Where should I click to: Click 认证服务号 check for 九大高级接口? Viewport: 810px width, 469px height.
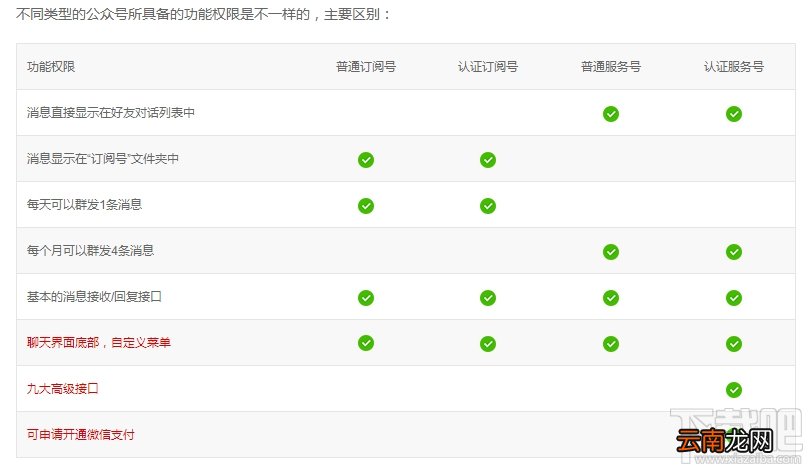tap(734, 389)
